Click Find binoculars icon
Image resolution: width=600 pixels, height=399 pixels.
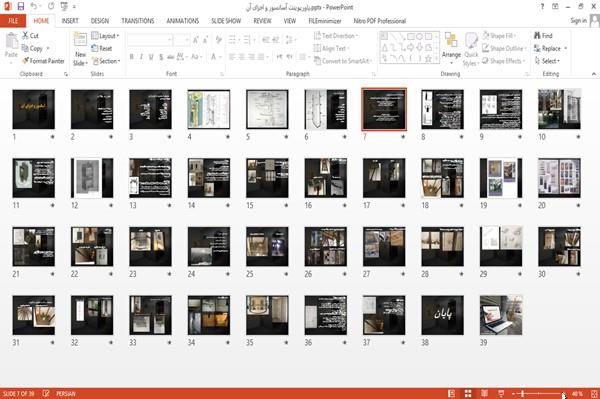537,36
